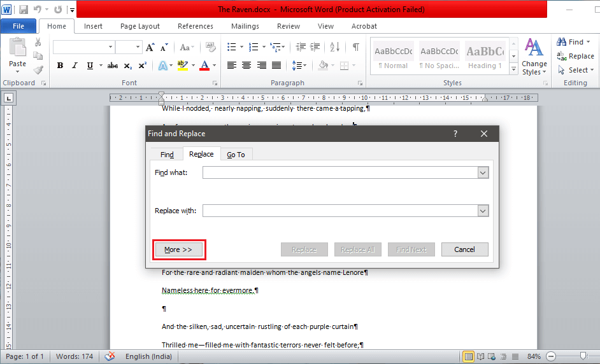Switch to the Go To tab
The image size is (600, 364).
tap(236, 155)
